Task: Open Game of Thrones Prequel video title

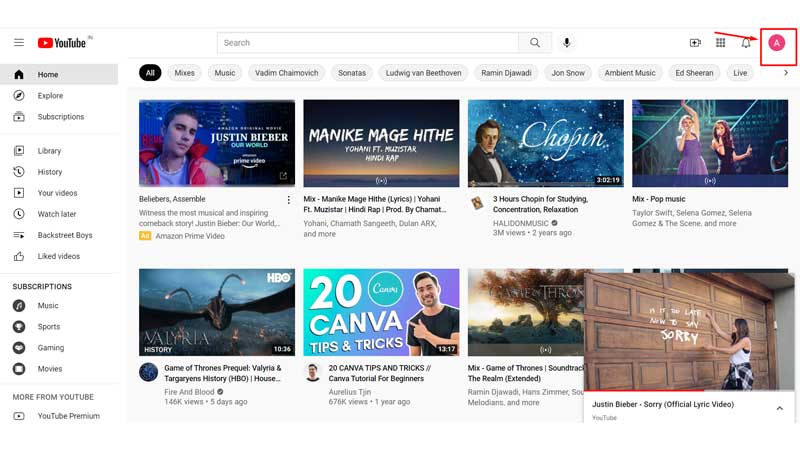Action: click(x=222, y=373)
